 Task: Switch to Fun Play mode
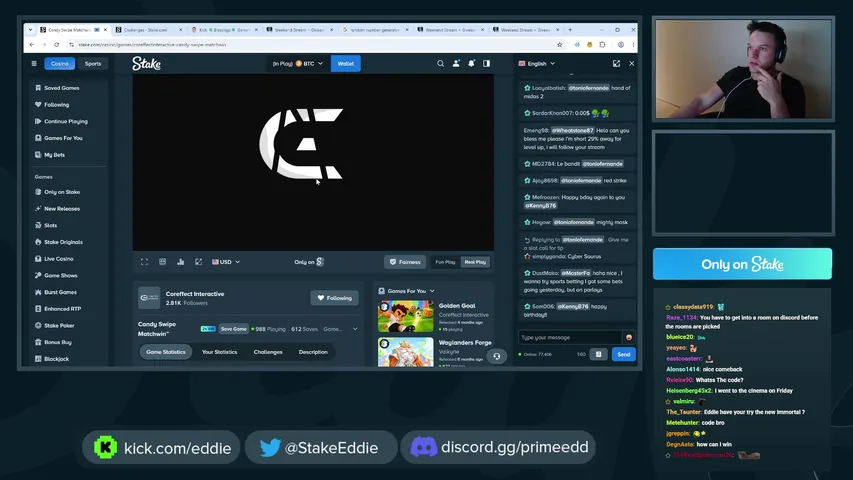(x=445, y=262)
